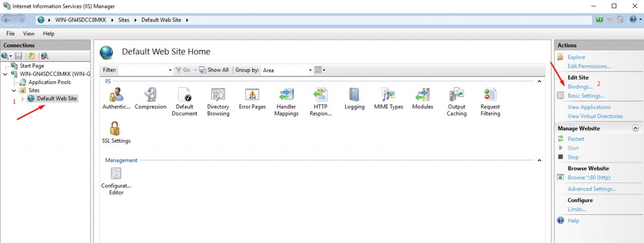The width and height of the screenshot is (644, 243).
Task: Open the Compression feature
Action: (x=150, y=98)
